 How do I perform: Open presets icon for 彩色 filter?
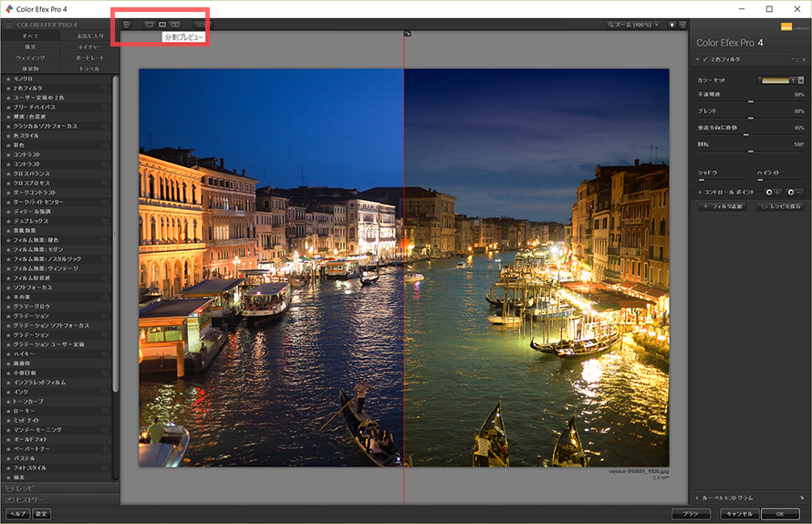[106, 145]
